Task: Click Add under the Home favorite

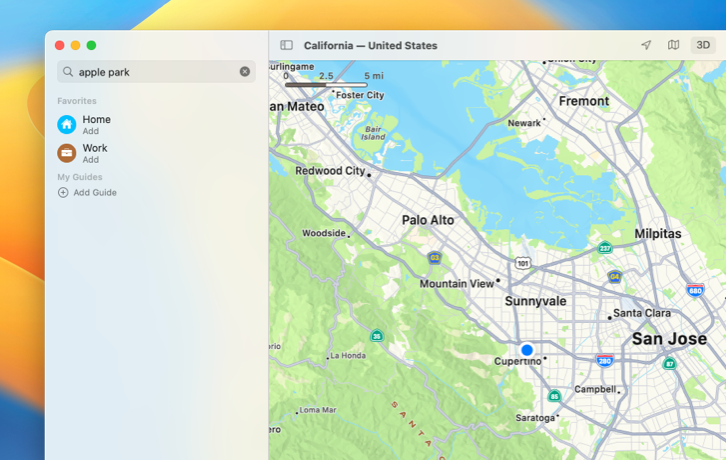Action: pyautogui.click(x=91, y=131)
